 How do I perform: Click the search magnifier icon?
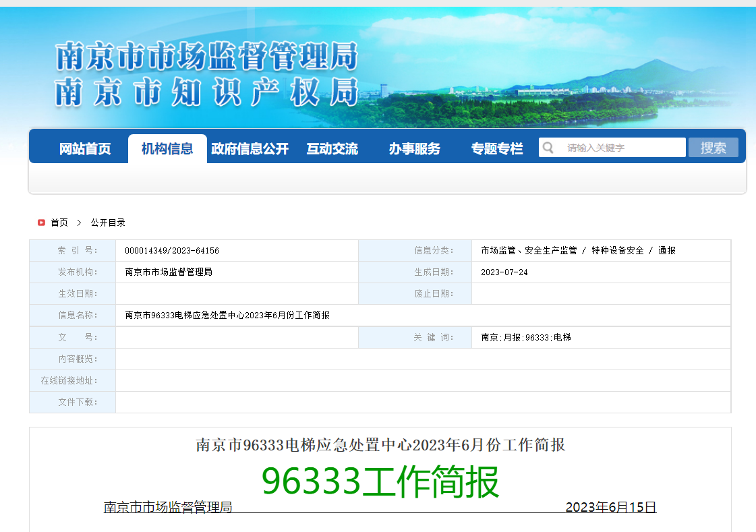pyautogui.click(x=548, y=148)
